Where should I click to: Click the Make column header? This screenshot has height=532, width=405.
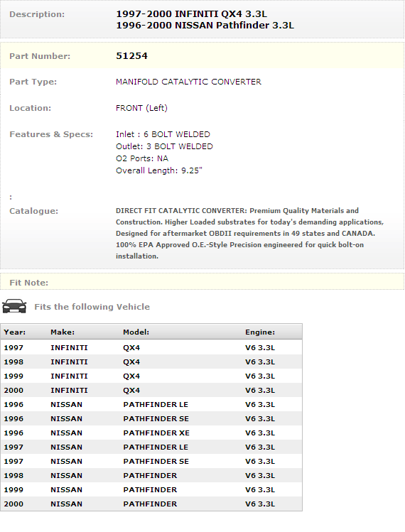(x=63, y=332)
